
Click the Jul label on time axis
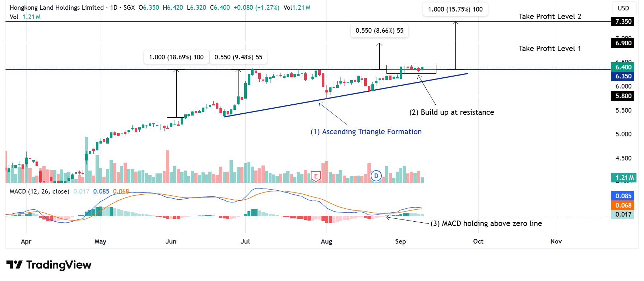245,241
